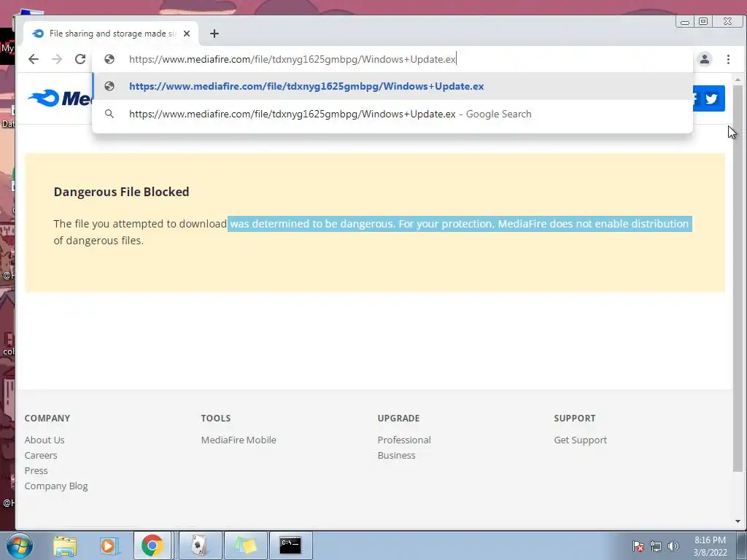Click the globe icon in the address bar
This screenshot has width=747, height=560.
tap(109, 59)
